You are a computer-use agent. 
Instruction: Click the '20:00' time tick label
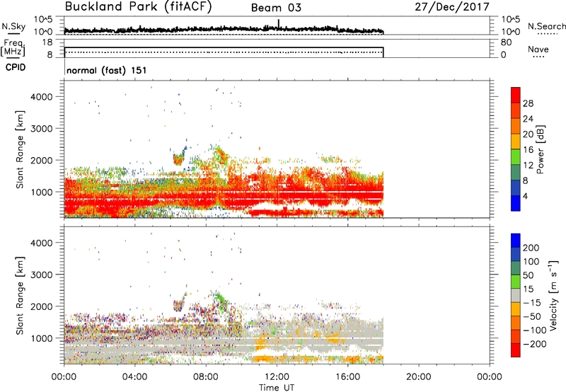[x=418, y=377]
